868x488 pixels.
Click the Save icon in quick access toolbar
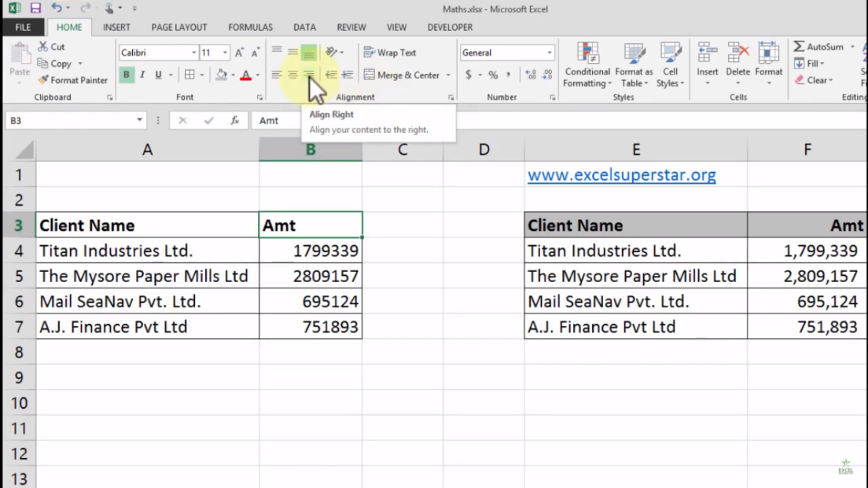click(35, 8)
